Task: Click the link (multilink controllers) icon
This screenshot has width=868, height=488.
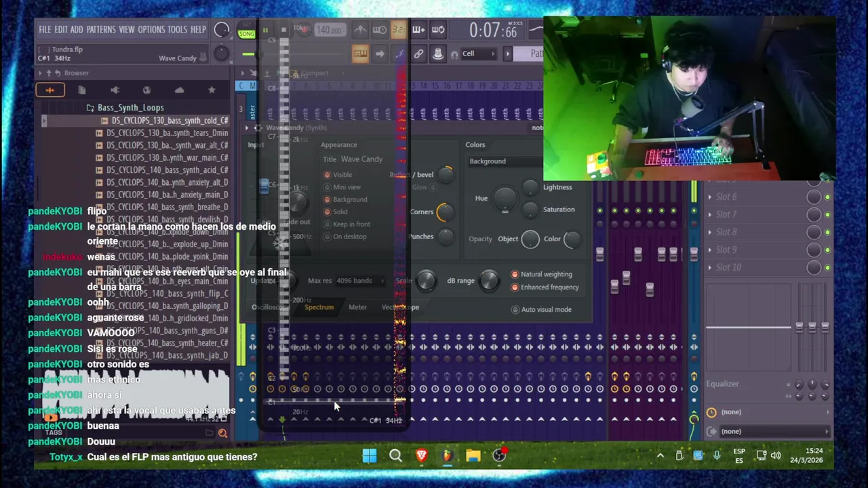Action: pos(418,54)
